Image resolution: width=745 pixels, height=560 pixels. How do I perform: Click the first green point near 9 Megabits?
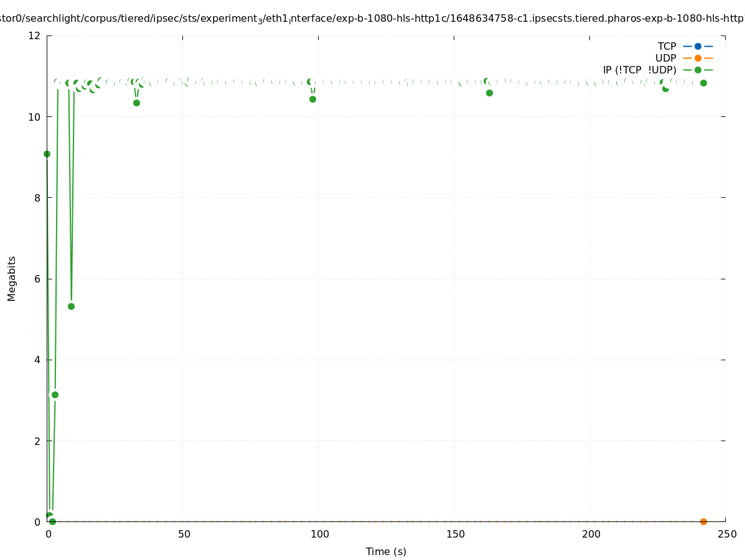pyautogui.click(x=47, y=154)
